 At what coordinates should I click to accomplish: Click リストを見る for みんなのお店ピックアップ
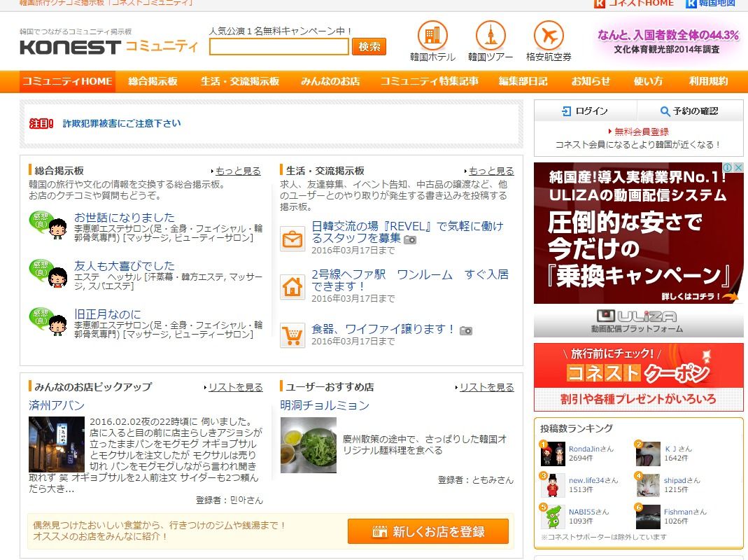(x=236, y=387)
